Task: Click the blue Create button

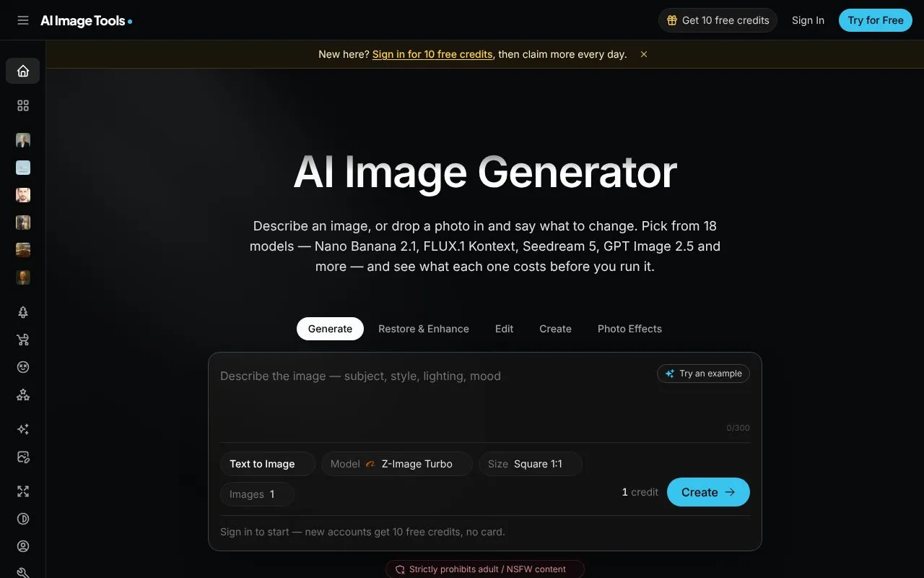Action: click(x=708, y=492)
